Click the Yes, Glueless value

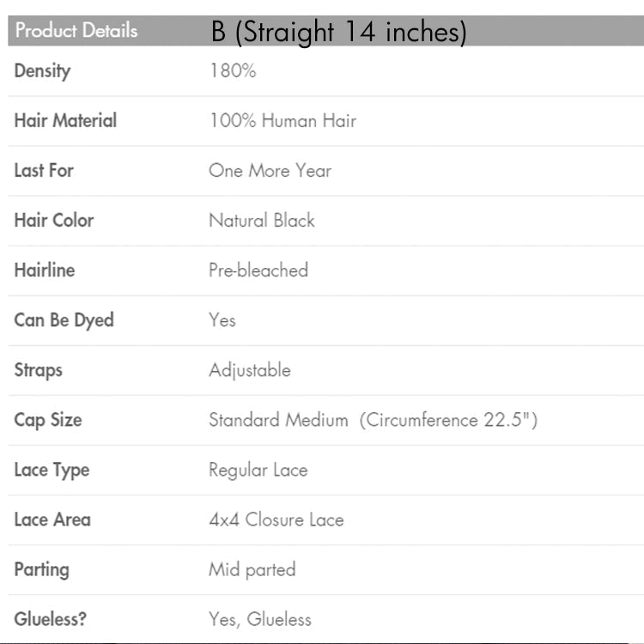260,619
